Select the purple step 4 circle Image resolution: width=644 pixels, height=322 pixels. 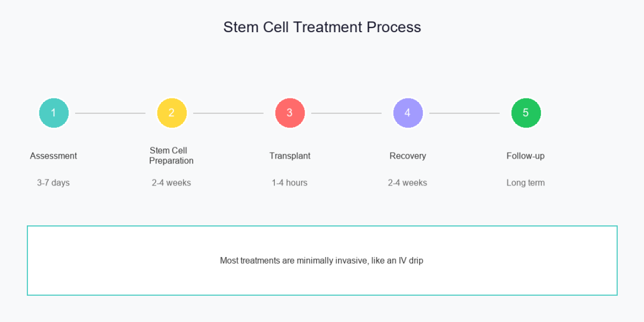[x=408, y=113]
